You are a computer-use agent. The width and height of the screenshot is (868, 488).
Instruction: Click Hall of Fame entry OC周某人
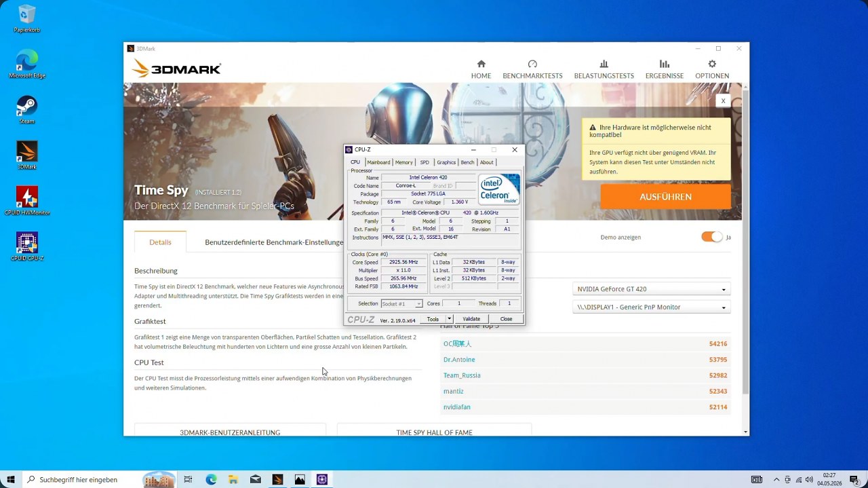click(457, 344)
